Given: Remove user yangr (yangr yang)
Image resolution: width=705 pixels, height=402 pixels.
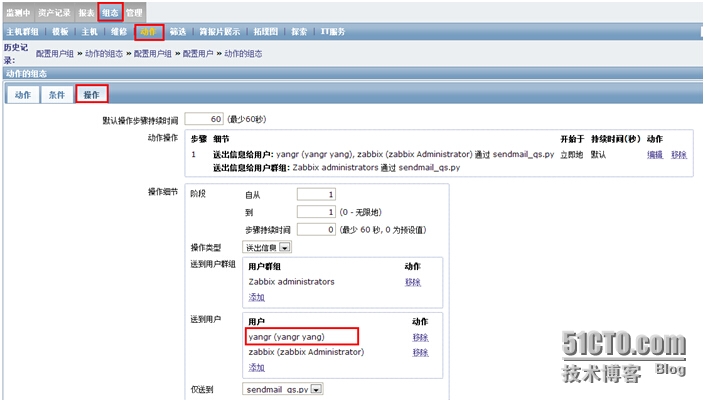Looking at the screenshot, I should tap(420, 337).
